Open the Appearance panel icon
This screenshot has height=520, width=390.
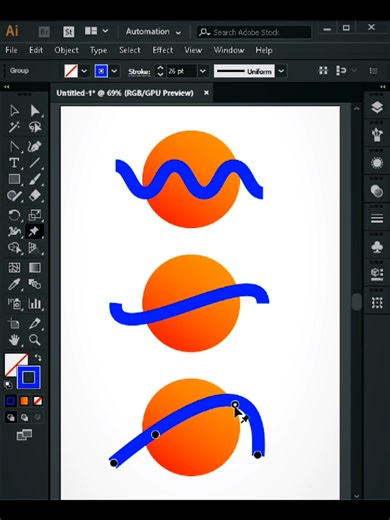(377, 163)
